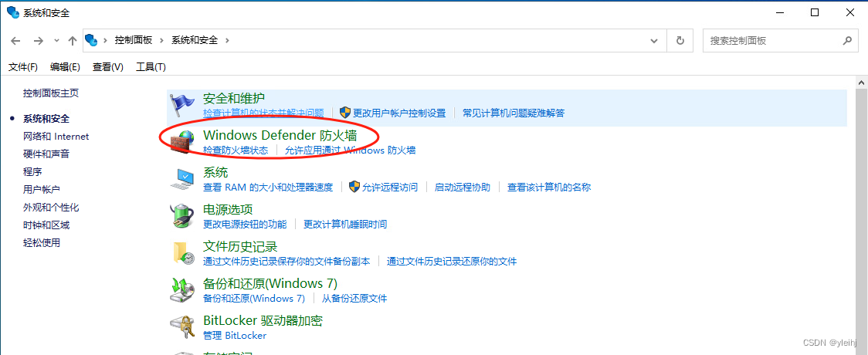Open BitLocker 驱动器加密 heading
Screen dimensions: 868x355
[263, 321]
